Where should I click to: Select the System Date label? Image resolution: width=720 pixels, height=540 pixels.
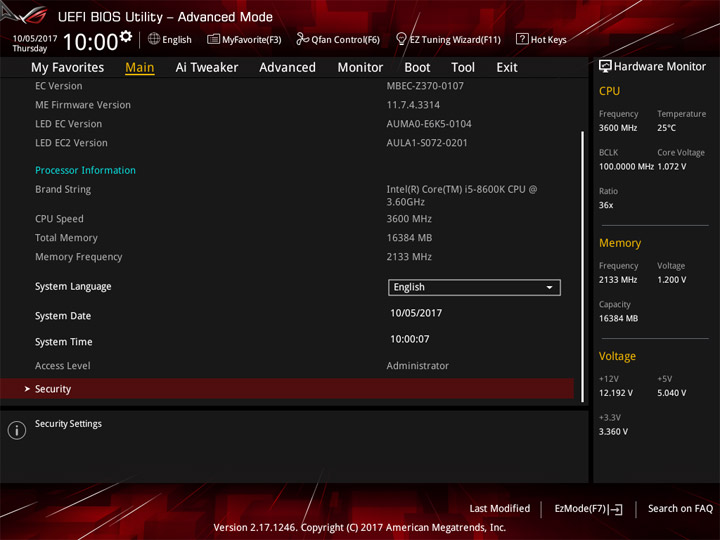(63, 316)
